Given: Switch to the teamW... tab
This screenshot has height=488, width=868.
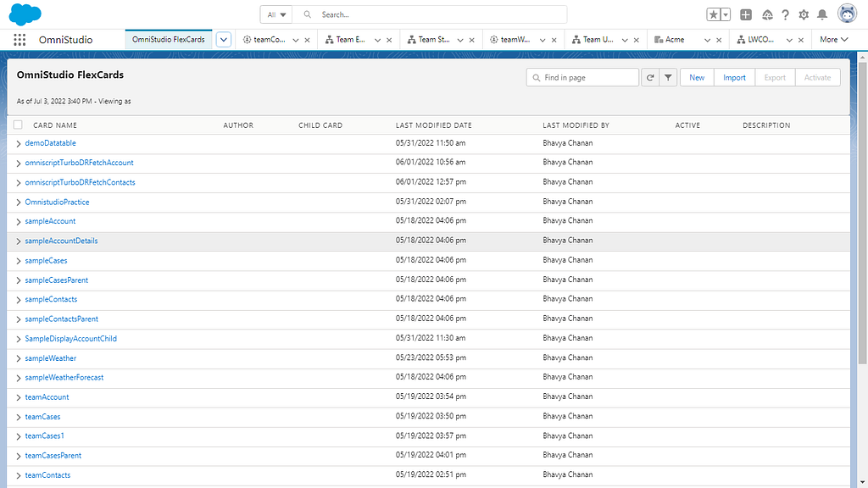Looking at the screenshot, I should (x=515, y=39).
